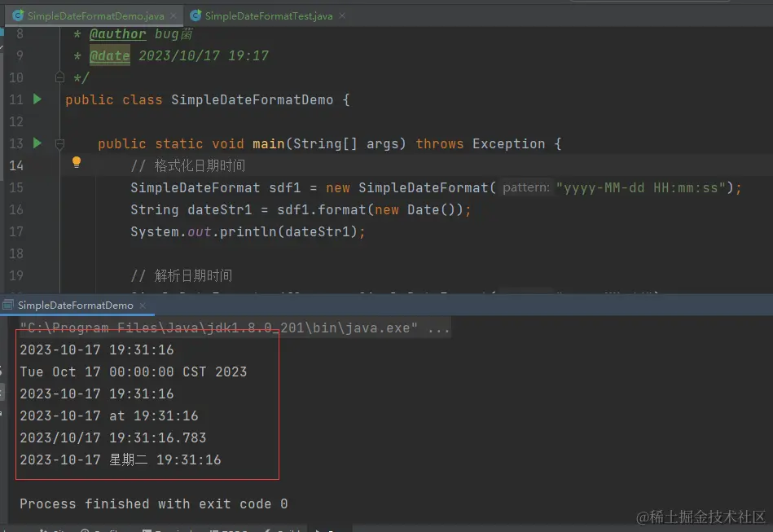Run main method gutter arrow on line 13
Screen dimensions: 773x532
[37, 143]
